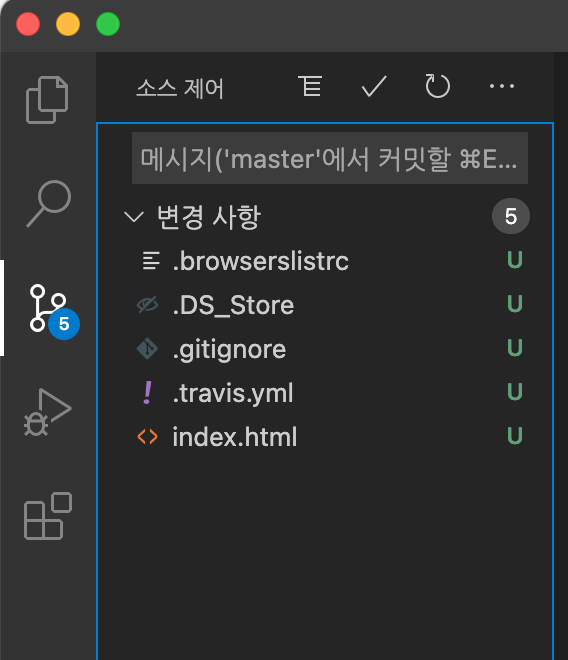Open the Search view in activity bar
This screenshot has width=568, height=660.
coord(48,204)
